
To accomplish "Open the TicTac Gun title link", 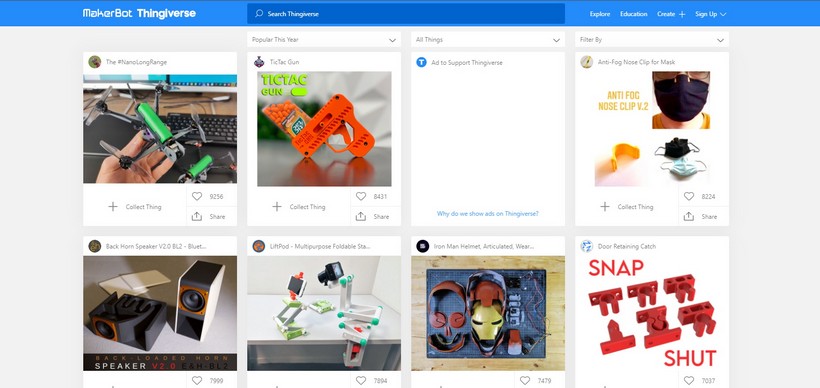I will point(284,62).
